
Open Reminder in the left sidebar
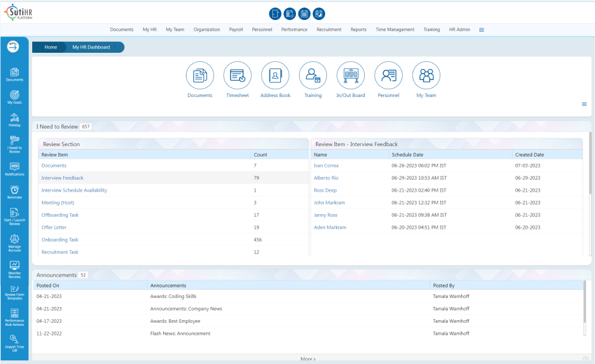(x=15, y=192)
